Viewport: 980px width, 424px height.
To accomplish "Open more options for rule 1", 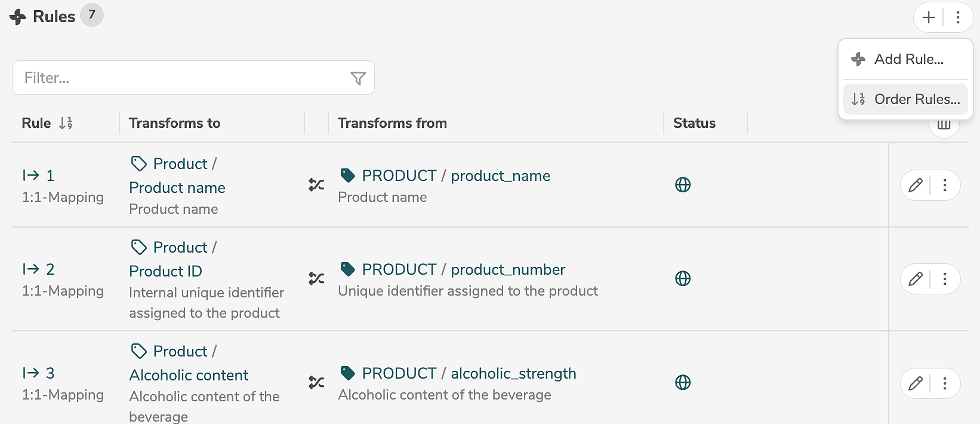I will [x=945, y=185].
